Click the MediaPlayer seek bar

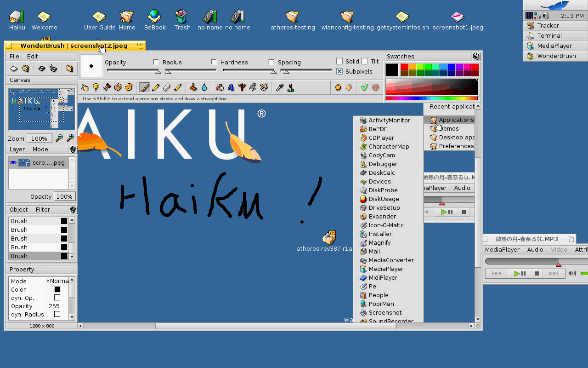pyautogui.click(x=536, y=261)
